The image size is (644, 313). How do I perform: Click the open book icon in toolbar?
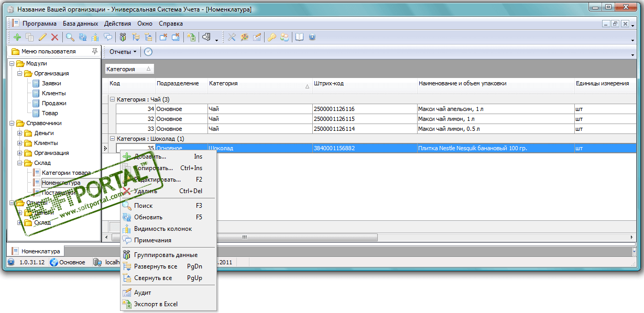pyautogui.click(x=299, y=37)
